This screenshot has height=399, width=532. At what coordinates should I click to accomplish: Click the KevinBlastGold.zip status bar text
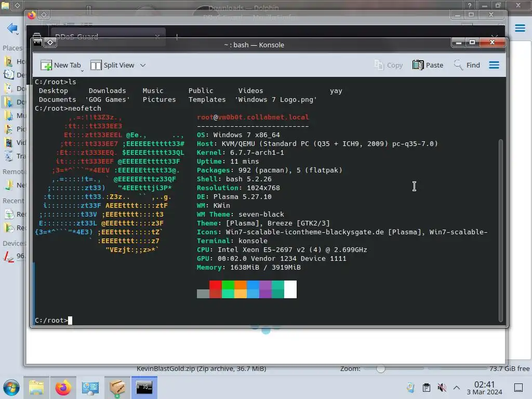[201, 369]
